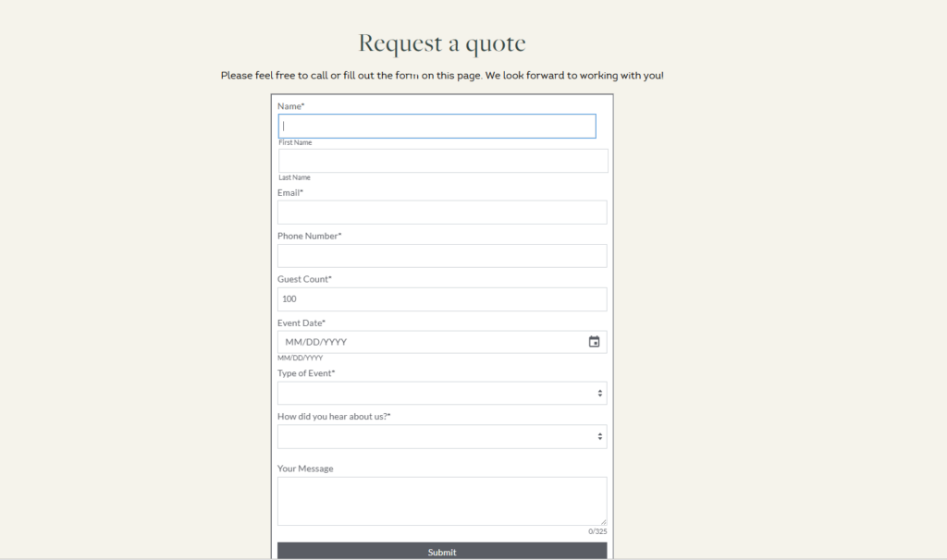The image size is (947, 560).
Task: Click the How did you hear stepper icon
Action: pyautogui.click(x=600, y=435)
